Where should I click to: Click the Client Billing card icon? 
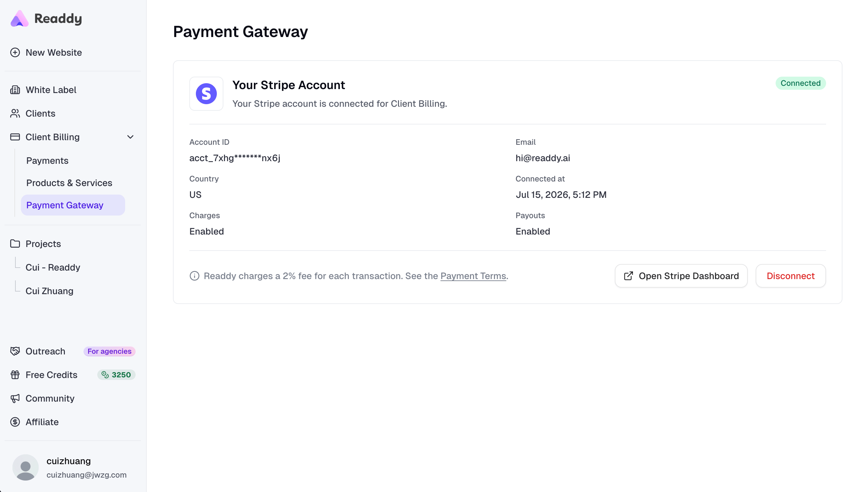coord(15,137)
